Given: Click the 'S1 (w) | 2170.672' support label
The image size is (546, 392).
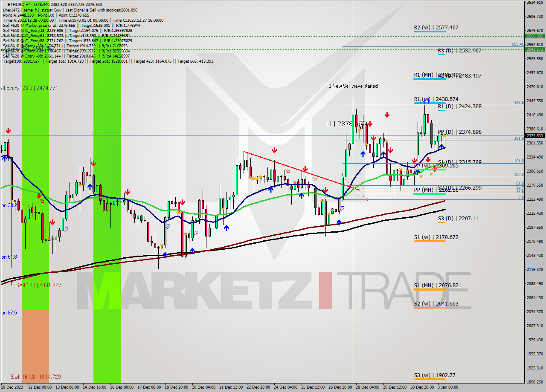Looking at the screenshot, I should tap(436, 237).
